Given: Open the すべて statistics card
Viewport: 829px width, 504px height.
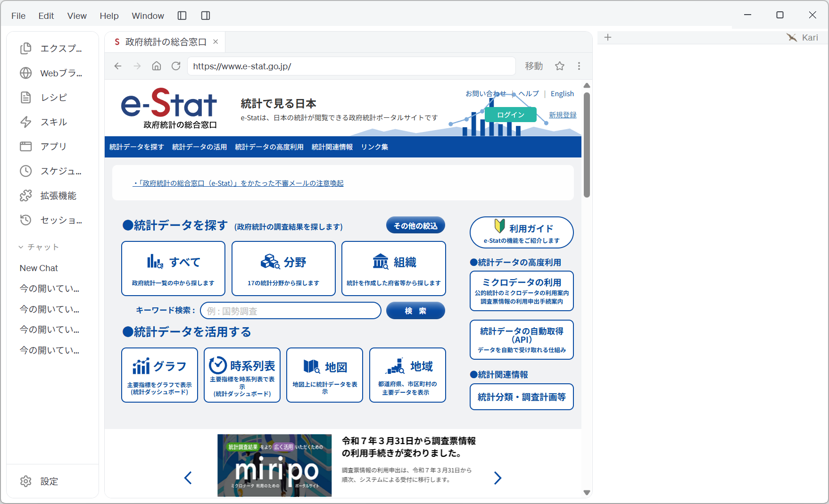Looking at the screenshot, I should [173, 269].
